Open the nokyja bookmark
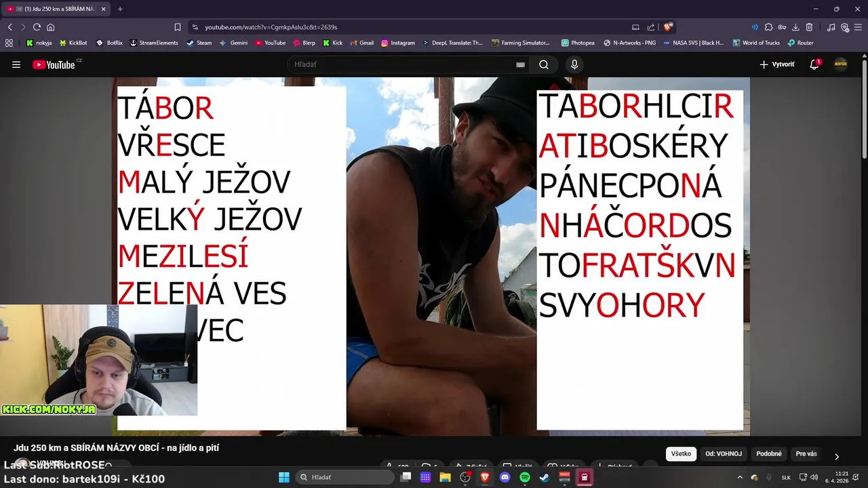868x488 pixels. click(x=39, y=43)
